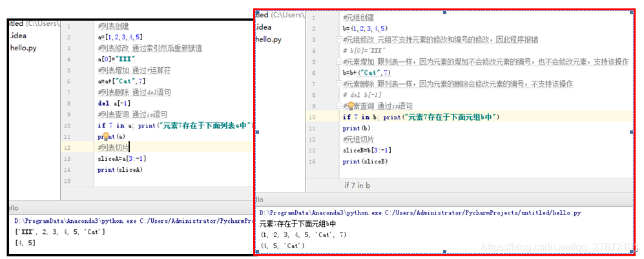
Task: Click the 'if 7 in b' breadcrumb
Action: [357, 185]
